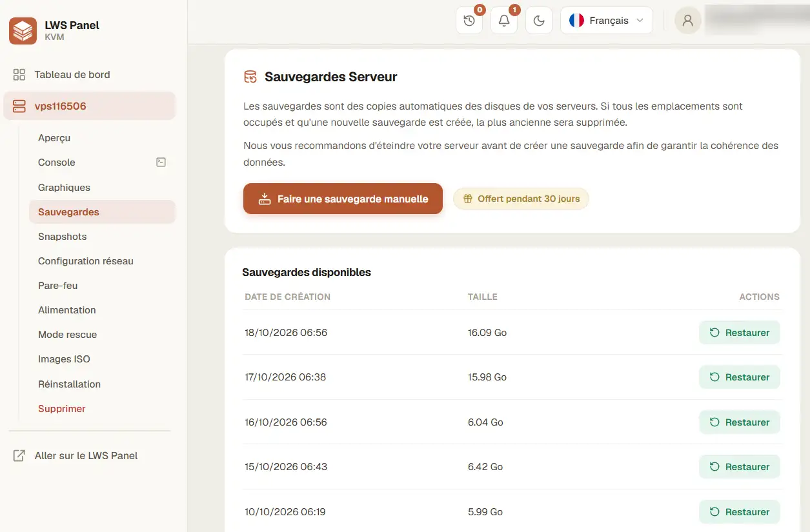This screenshot has width=810, height=532.
Task: Click the date 10/10/2026 06:19
Action: point(285,512)
